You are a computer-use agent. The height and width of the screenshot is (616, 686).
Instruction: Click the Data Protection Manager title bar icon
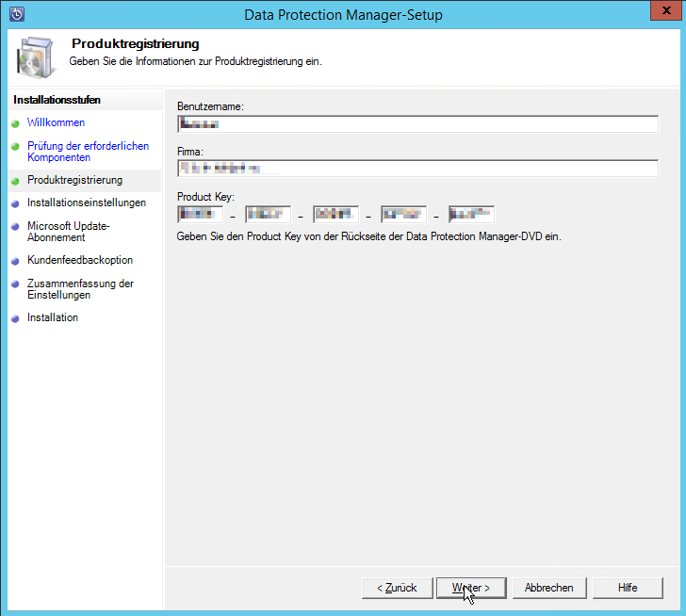point(16,14)
